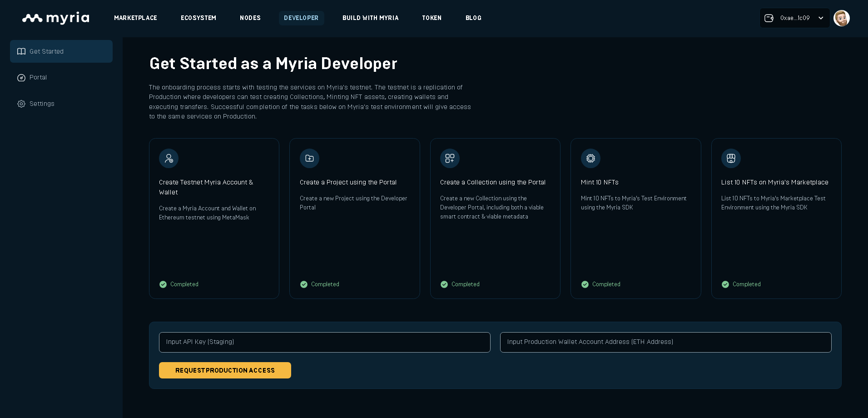Click Completed check icon on Mint NFTs card
Image resolution: width=868 pixels, height=418 pixels.
(585, 284)
